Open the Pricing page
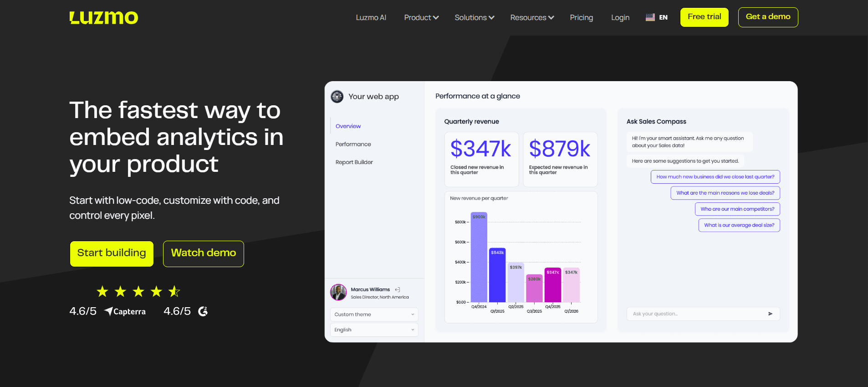 coord(582,17)
